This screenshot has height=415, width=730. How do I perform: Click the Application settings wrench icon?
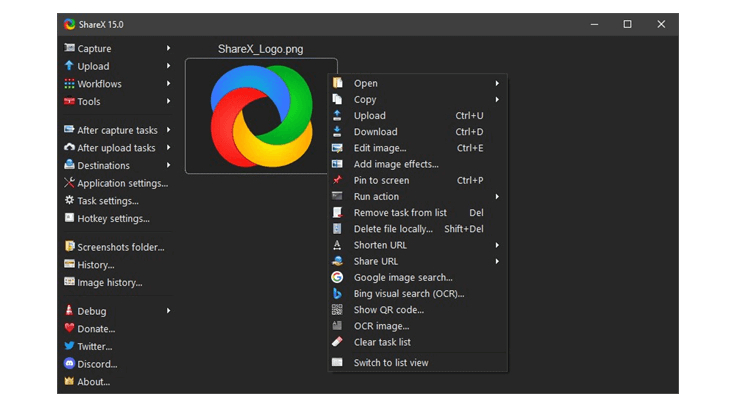(69, 183)
